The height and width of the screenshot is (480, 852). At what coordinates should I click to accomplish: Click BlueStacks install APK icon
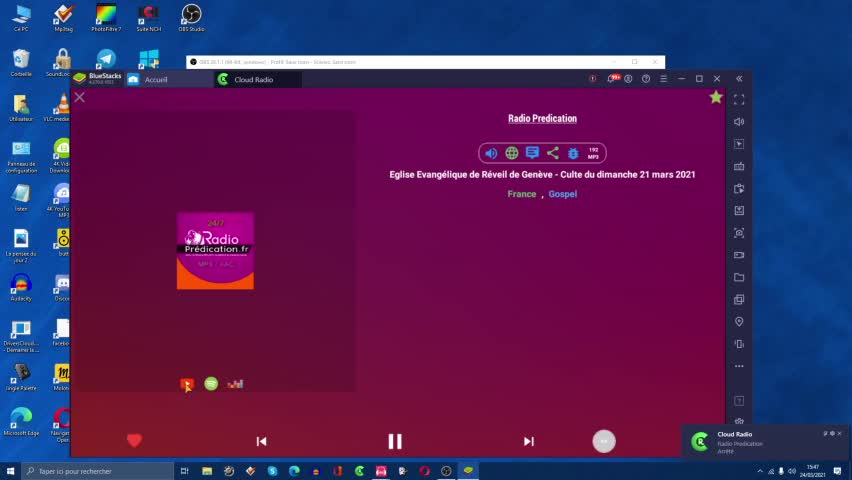point(739,210)
